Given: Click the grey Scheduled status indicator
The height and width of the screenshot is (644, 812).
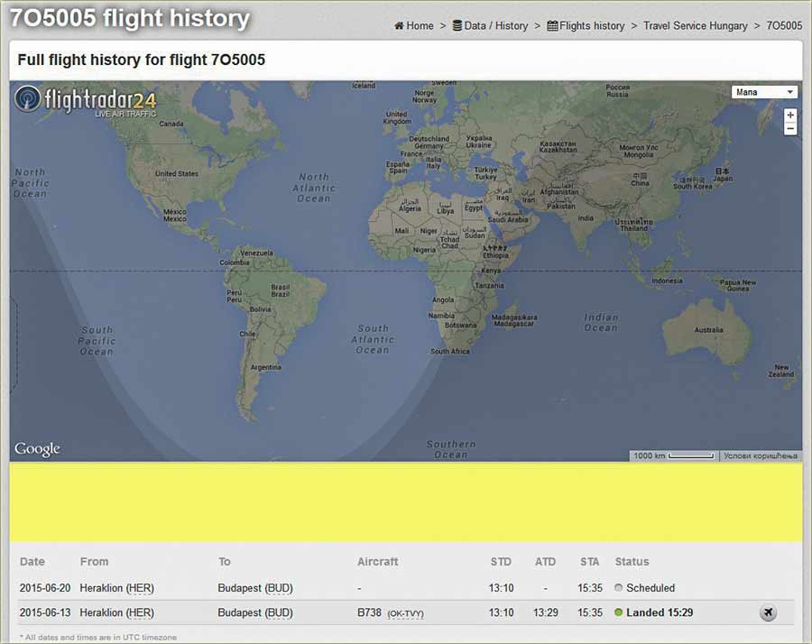Looking at the screenshot, I should [x=619, y=588].
